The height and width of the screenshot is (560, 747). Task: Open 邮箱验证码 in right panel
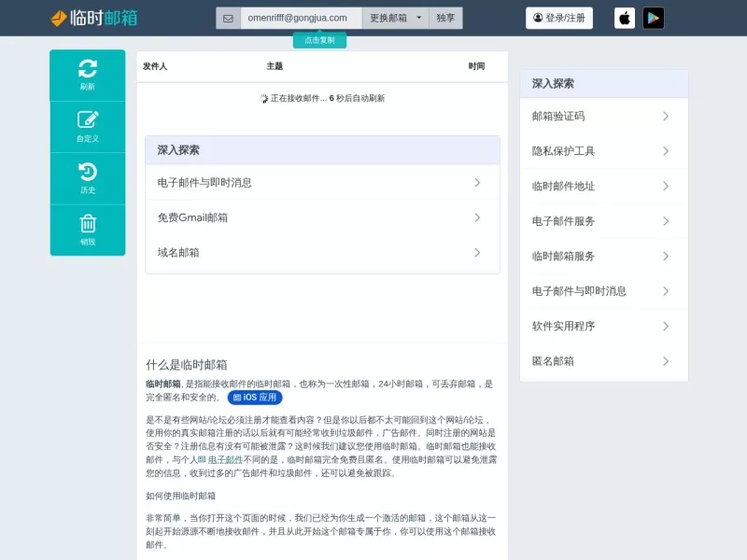pyautogui.click(x=603, y=116)
